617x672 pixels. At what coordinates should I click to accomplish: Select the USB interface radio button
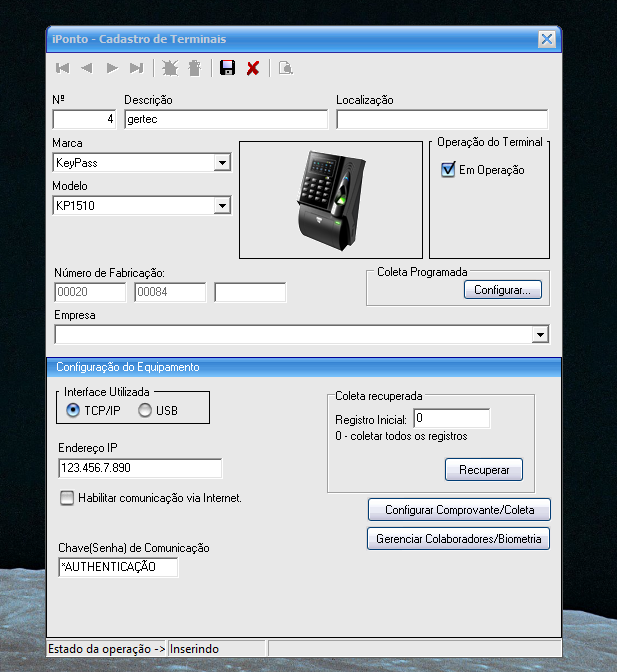[145, 411]
